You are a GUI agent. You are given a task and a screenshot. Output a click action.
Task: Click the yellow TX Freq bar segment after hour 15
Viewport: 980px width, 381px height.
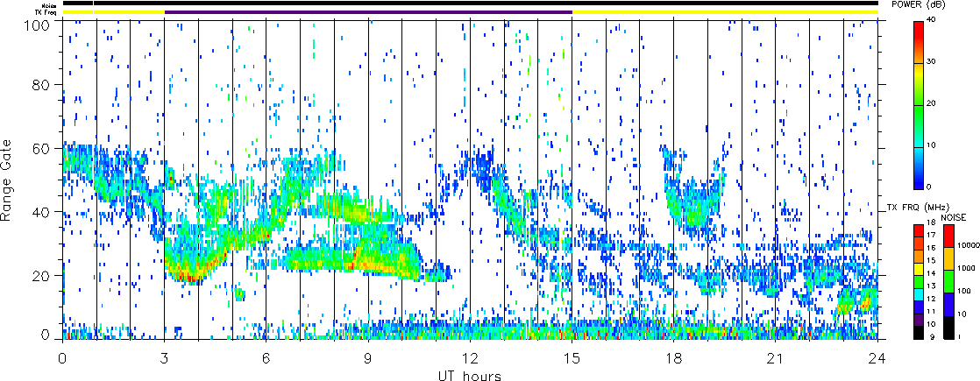[x=725, y=11]
